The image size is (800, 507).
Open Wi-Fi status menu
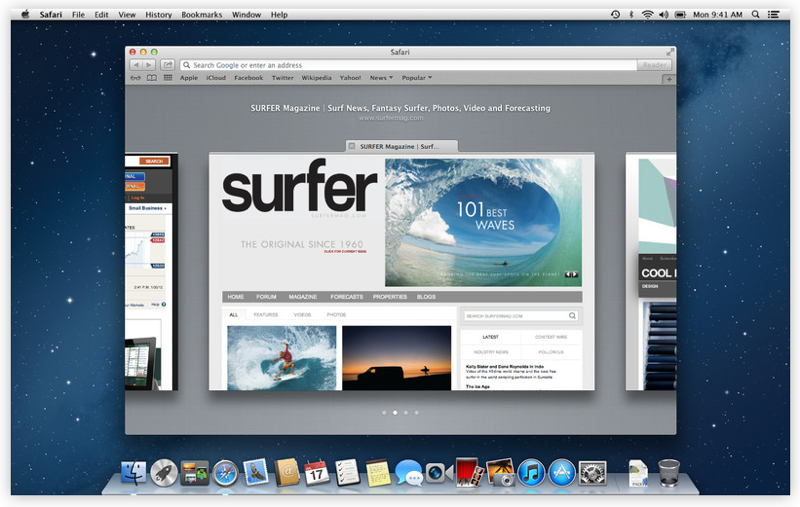(647, 14)
